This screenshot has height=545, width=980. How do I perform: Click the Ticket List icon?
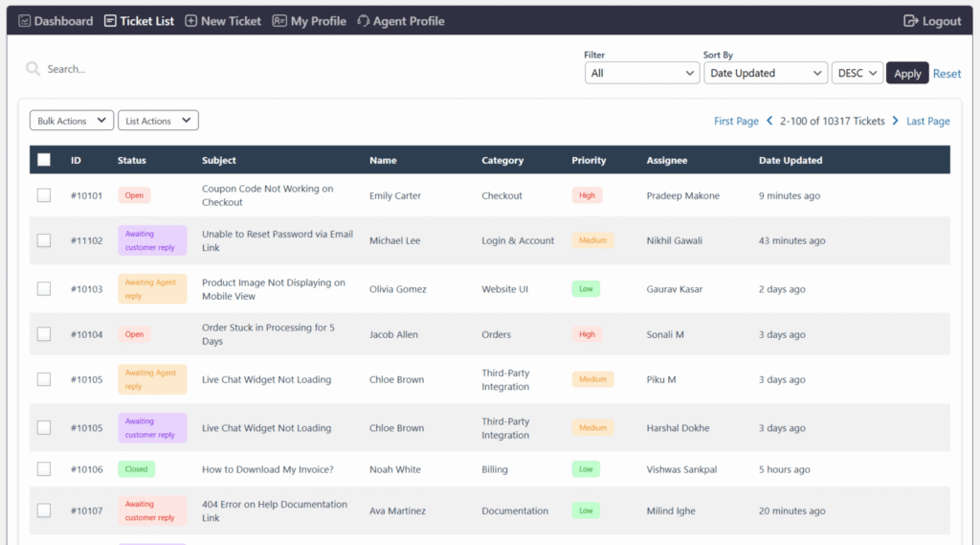(x=111, y=21)
